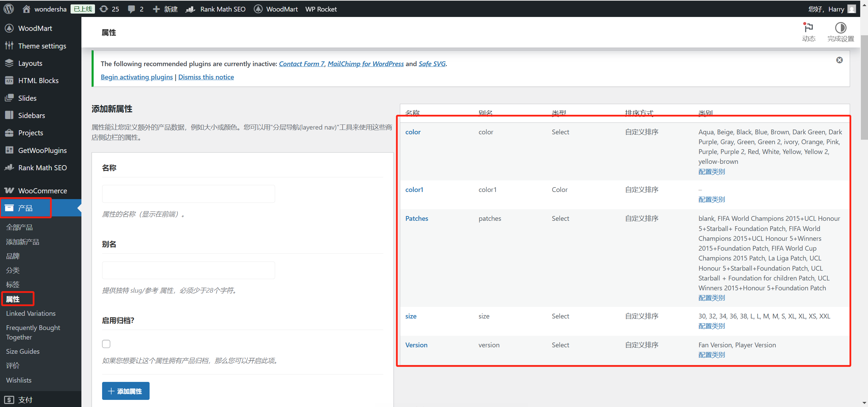The width and height of the screenshot is (868, 407).
Task: Click the 动态 activity flag icon
Action: tap(808, 28)
